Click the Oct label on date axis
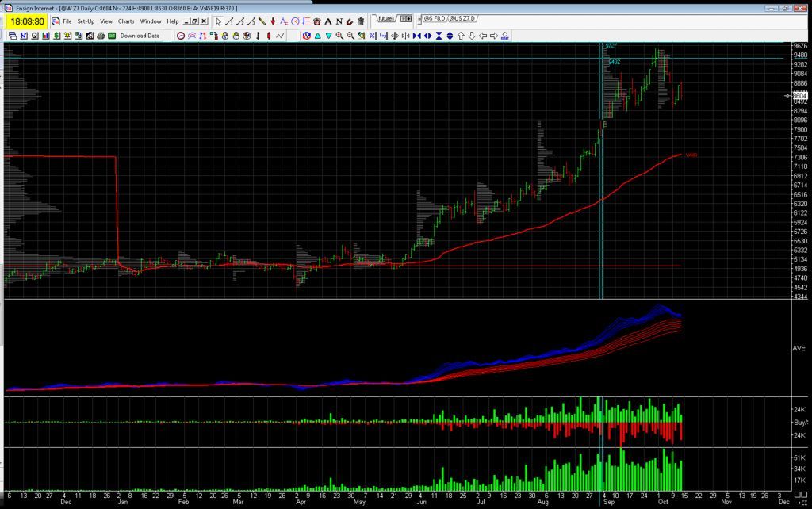 tap(663, 503)
